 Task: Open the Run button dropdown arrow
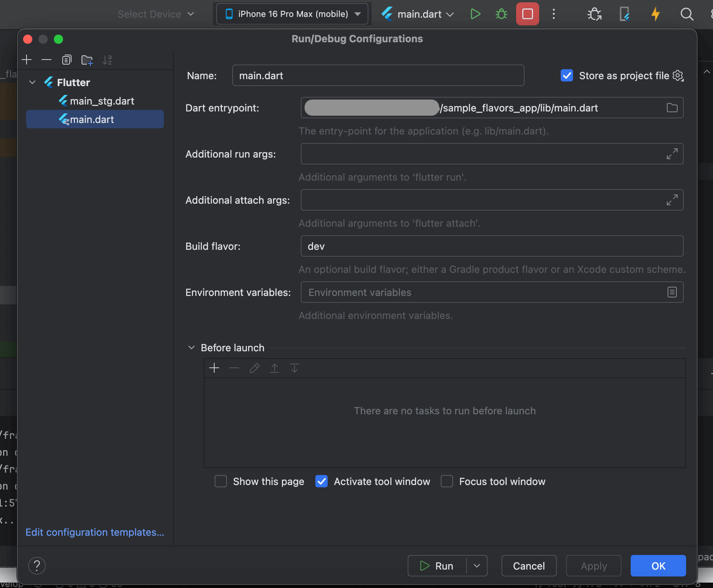click(x=477, y=566)
